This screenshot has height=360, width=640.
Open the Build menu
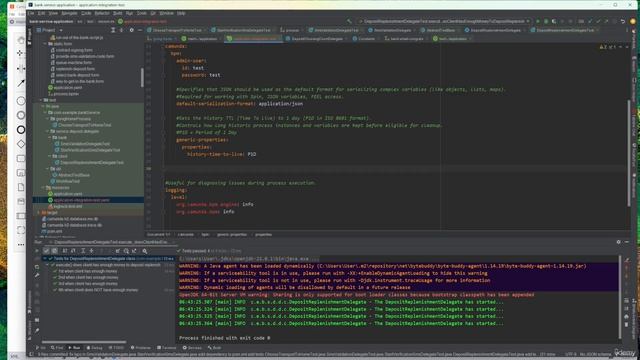118,13
